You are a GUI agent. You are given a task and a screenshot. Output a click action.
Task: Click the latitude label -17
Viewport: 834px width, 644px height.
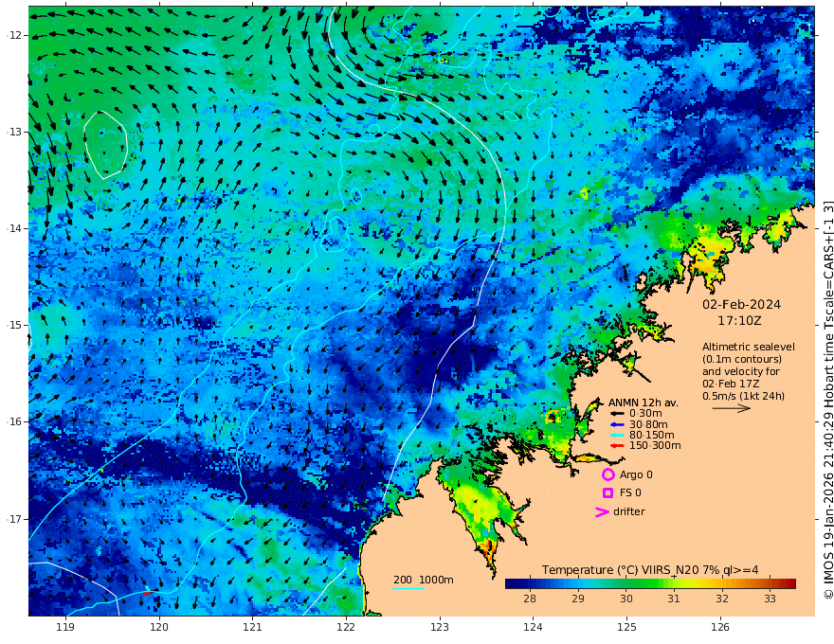(14, 519)
